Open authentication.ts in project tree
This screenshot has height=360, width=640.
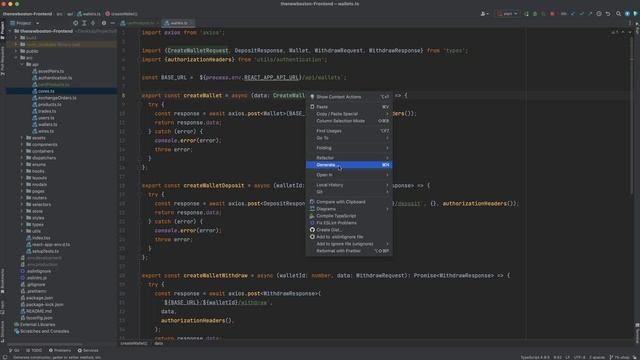coord(52,78)
